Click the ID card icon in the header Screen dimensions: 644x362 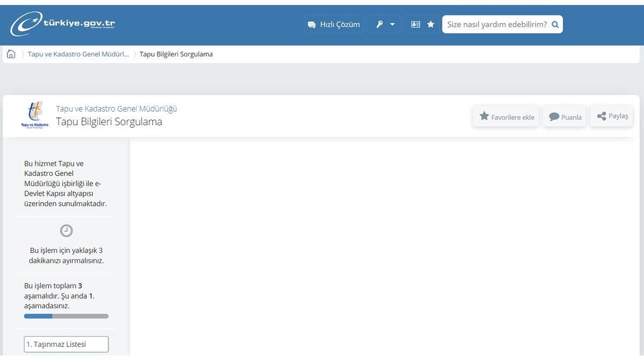coord(415,24)
